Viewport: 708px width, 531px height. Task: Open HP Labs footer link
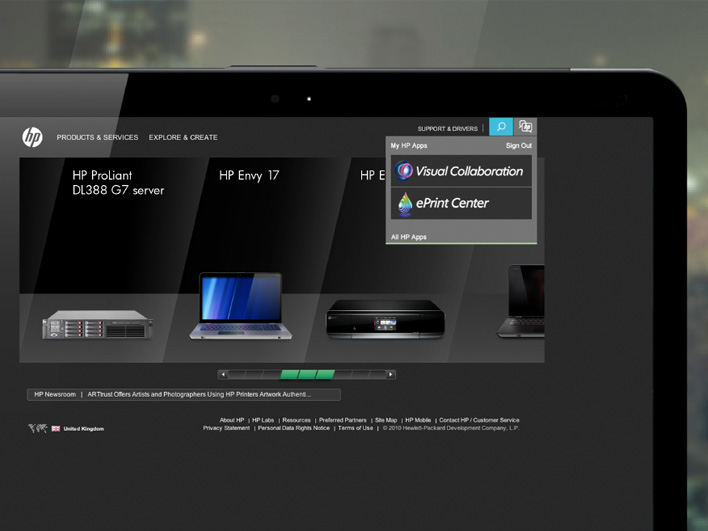click(x=263, y=420)
